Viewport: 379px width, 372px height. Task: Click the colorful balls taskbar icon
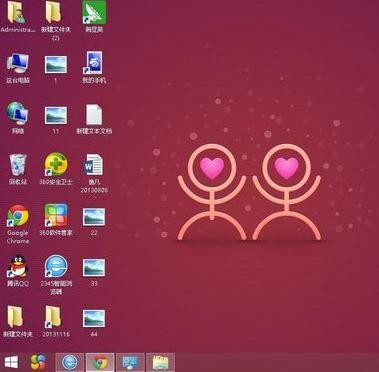tap(39, 362)
